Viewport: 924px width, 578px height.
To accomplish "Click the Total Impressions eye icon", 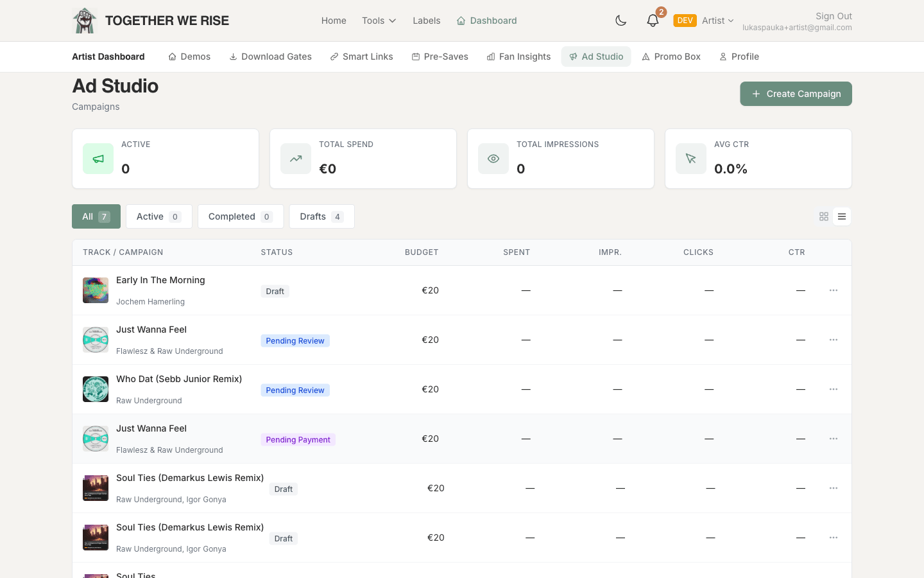I will click(493, 159).
